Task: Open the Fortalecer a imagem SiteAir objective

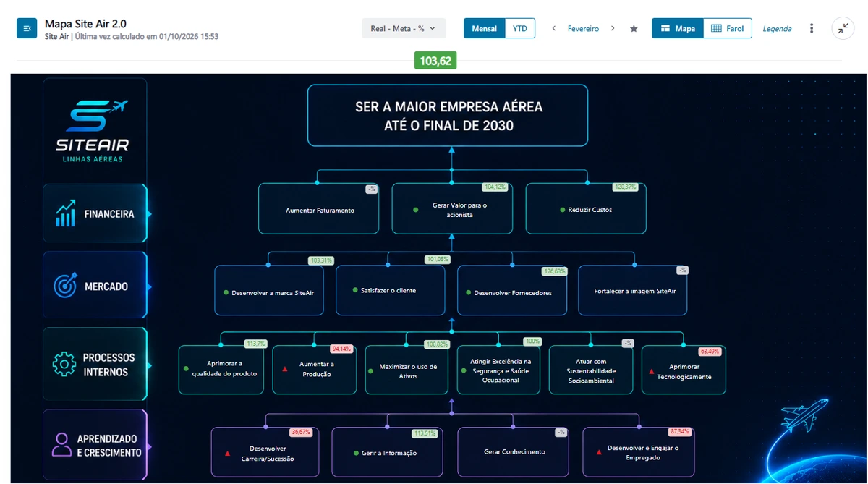Action: pos(633,291)
